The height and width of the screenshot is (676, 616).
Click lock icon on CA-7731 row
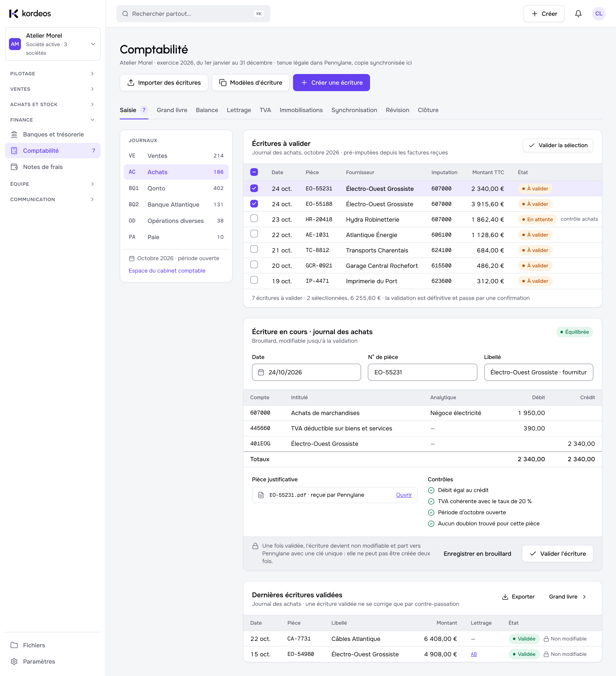(x=546, y=639)
